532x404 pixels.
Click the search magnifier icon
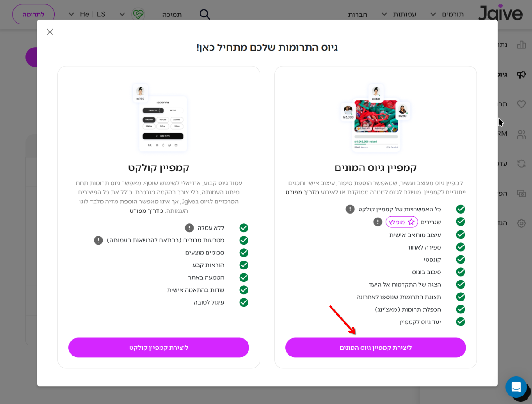click(x=204, y=14)
